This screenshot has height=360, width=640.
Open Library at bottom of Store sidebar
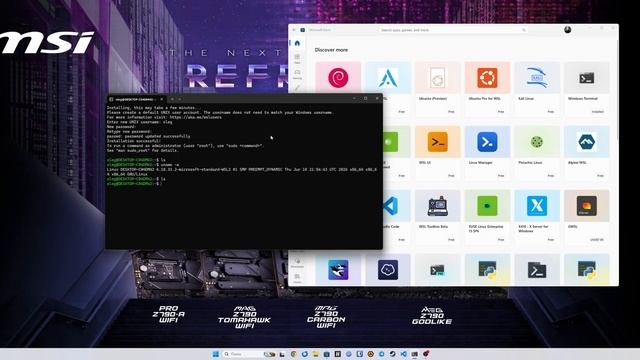(297, 278)
